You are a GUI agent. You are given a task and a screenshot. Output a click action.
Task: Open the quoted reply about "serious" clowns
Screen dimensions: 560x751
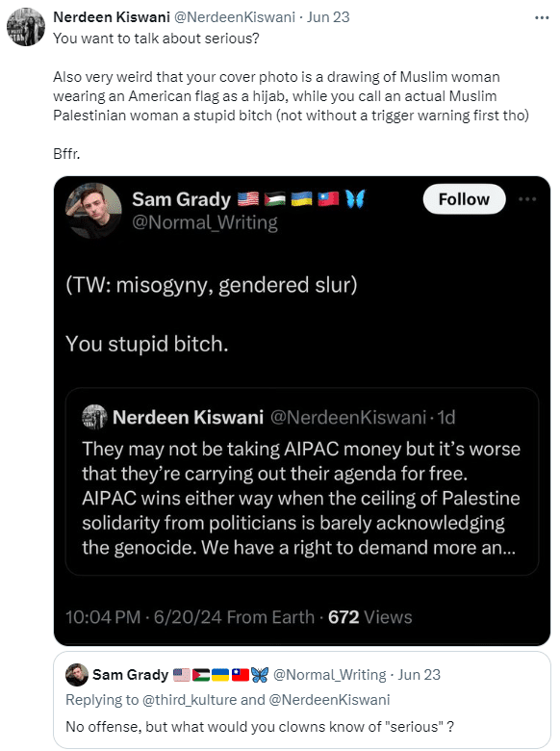[x=302, y=700]
